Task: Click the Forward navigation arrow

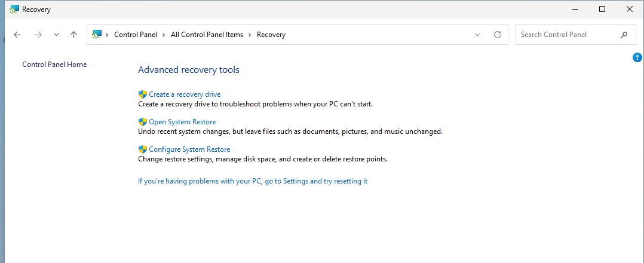Action: [38, 35]
